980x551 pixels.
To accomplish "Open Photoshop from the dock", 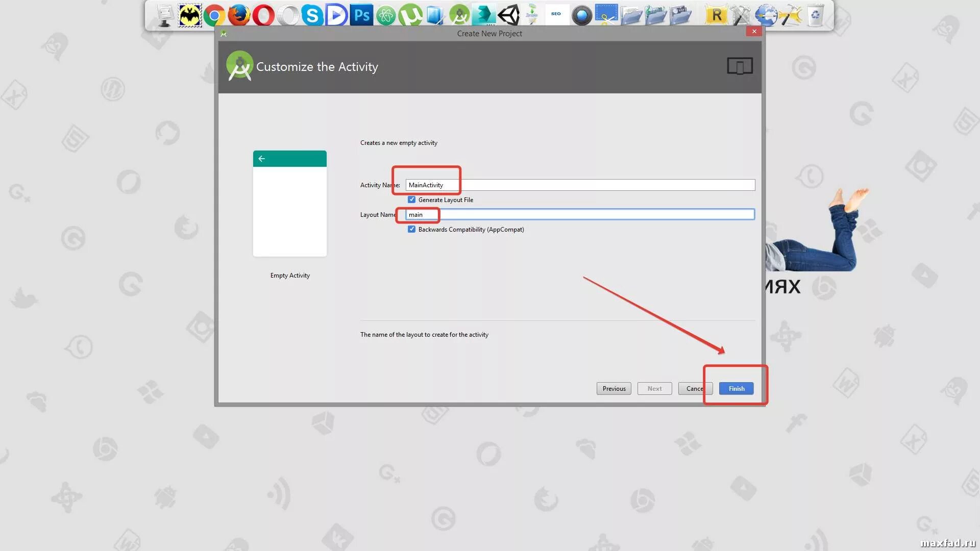I will (361, 15).
